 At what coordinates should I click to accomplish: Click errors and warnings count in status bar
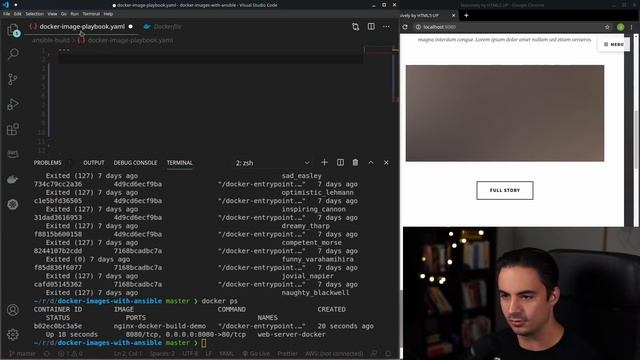point(70,353)
